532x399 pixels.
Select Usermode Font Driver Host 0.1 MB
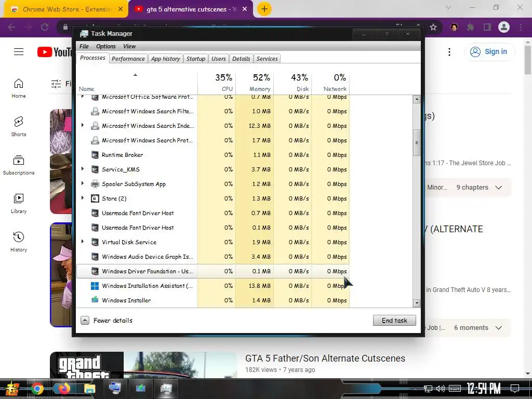213,228
